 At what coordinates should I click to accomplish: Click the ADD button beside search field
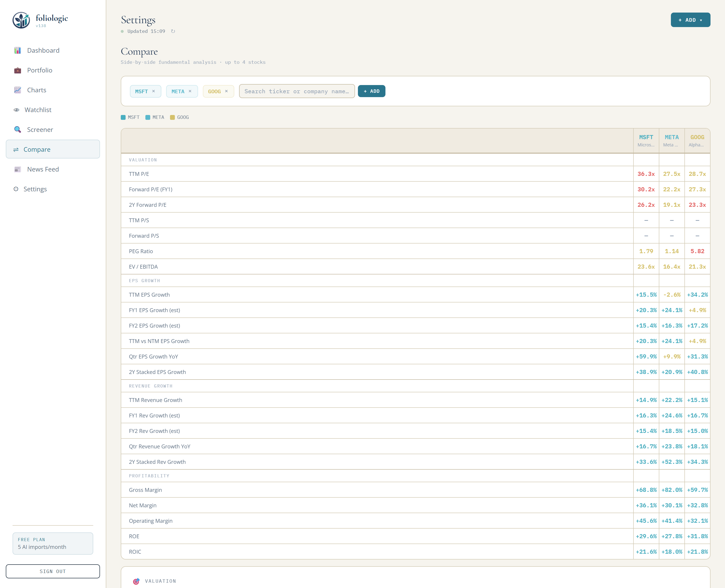371,91
